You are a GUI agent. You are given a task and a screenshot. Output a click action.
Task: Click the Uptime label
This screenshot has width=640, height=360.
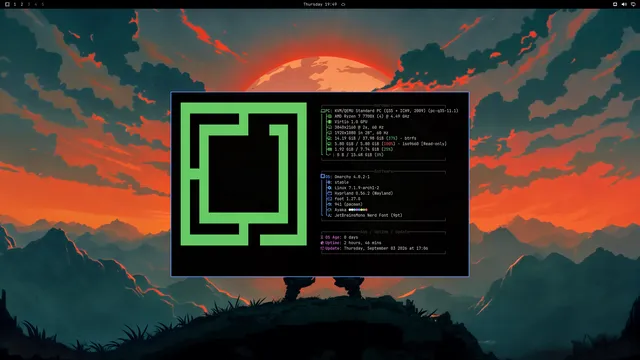click(333, 243)
